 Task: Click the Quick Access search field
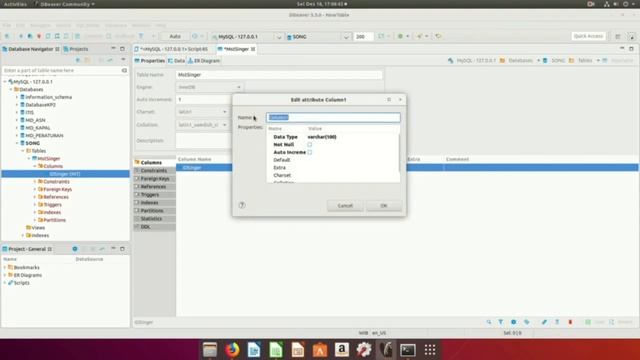[588, 36]
